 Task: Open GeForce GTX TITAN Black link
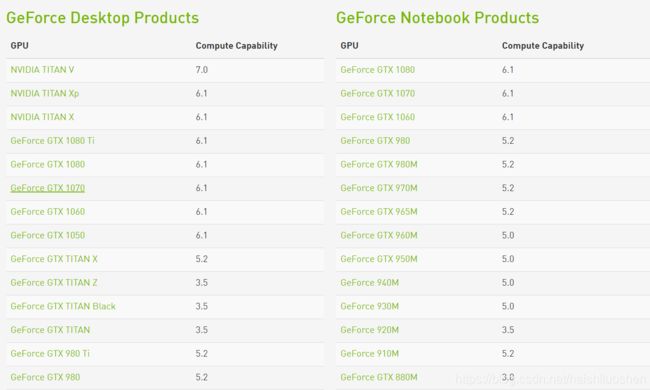63,306
